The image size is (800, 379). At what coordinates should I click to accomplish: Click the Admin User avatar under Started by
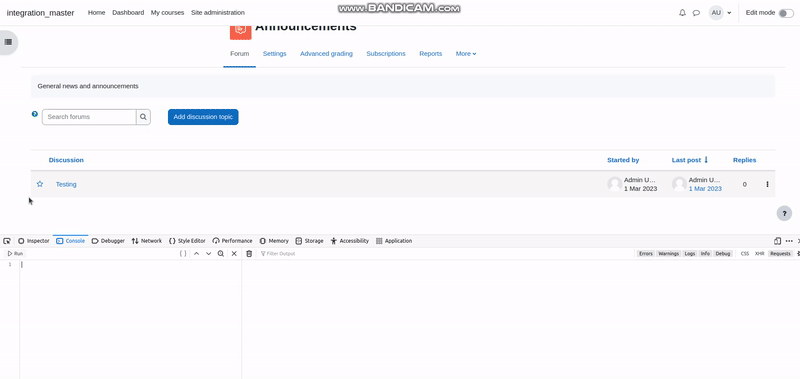pyautogui.click(x=615, y=184)
